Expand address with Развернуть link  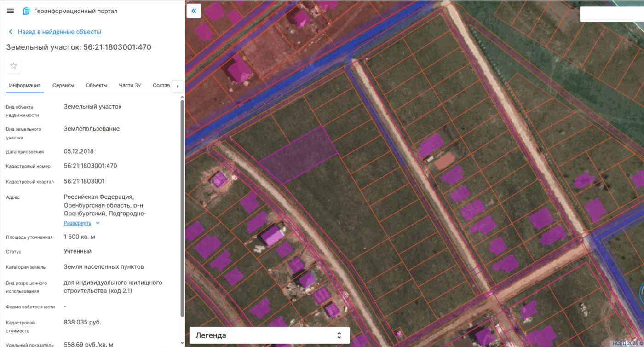[77, 223]
